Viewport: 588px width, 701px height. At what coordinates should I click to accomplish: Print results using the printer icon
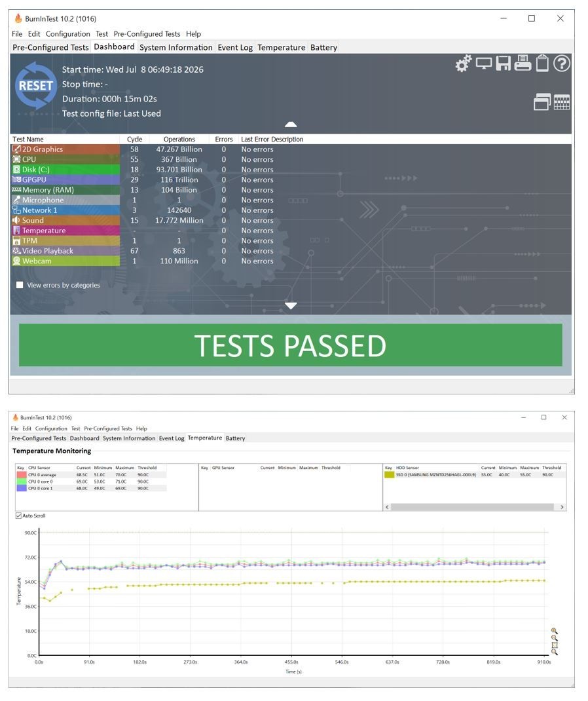tap(523, 63)
